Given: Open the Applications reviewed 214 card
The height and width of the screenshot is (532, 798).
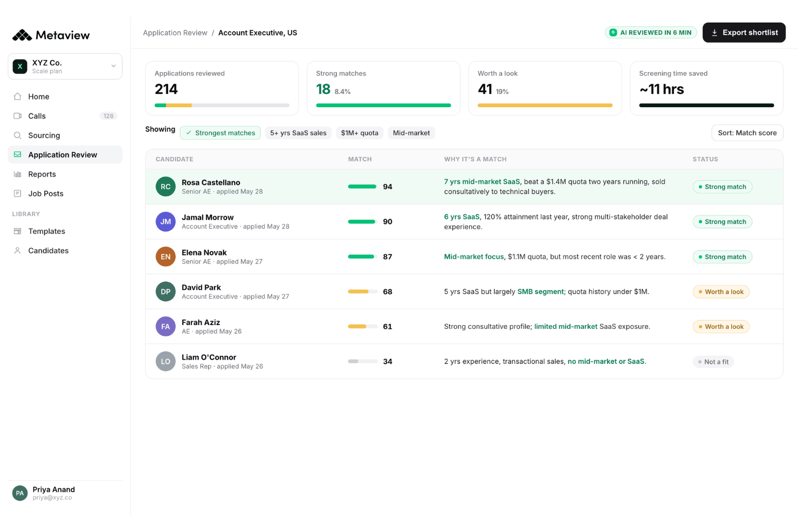Looking at the screenshot, I should [x=222, y=88].
